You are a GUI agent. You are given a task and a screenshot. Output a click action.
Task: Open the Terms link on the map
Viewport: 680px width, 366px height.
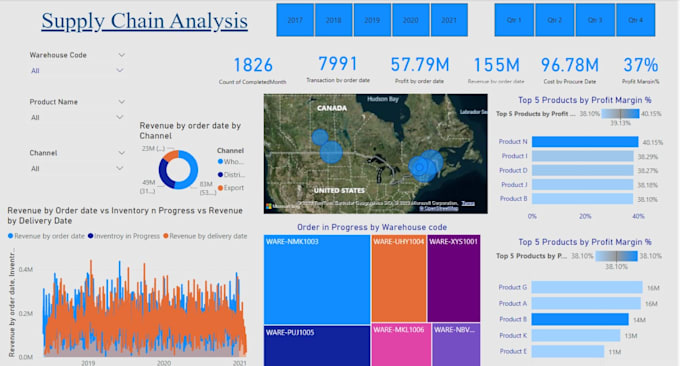tap(468, 203)
